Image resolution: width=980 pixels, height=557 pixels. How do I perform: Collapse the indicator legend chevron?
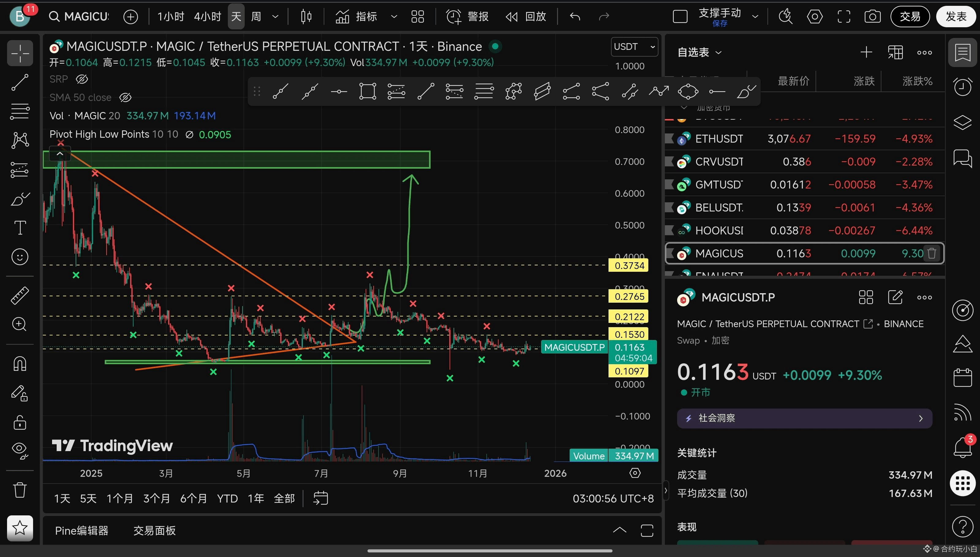click(60, 154)
